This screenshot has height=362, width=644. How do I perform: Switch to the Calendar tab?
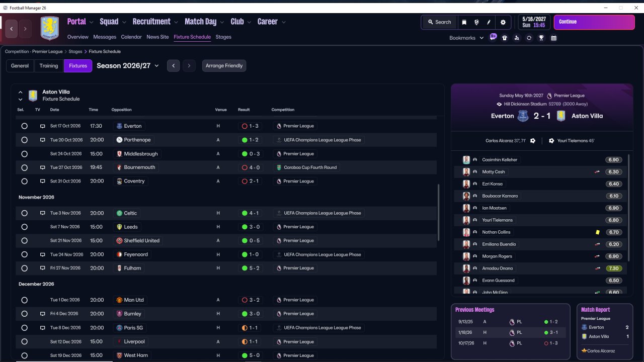(131, 37)
